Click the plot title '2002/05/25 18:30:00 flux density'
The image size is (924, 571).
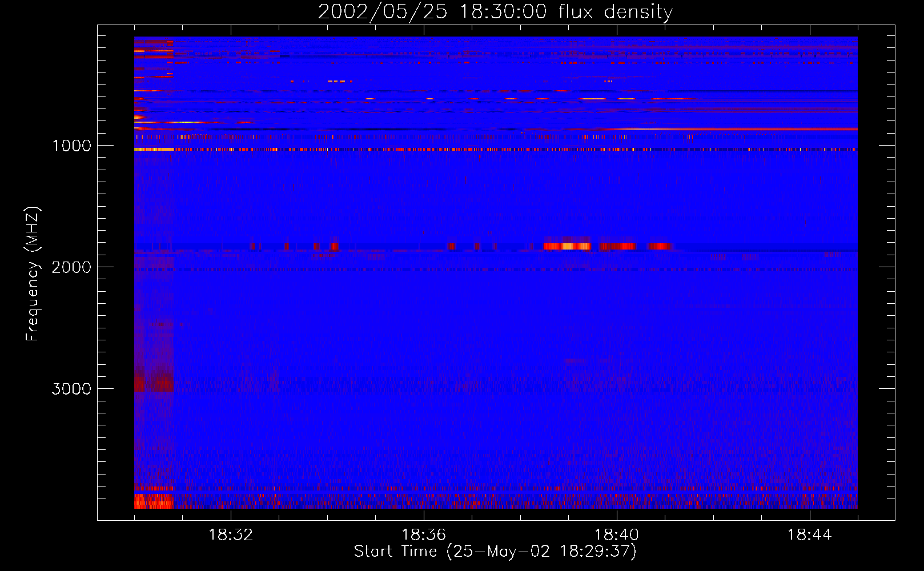pos(495,11)
